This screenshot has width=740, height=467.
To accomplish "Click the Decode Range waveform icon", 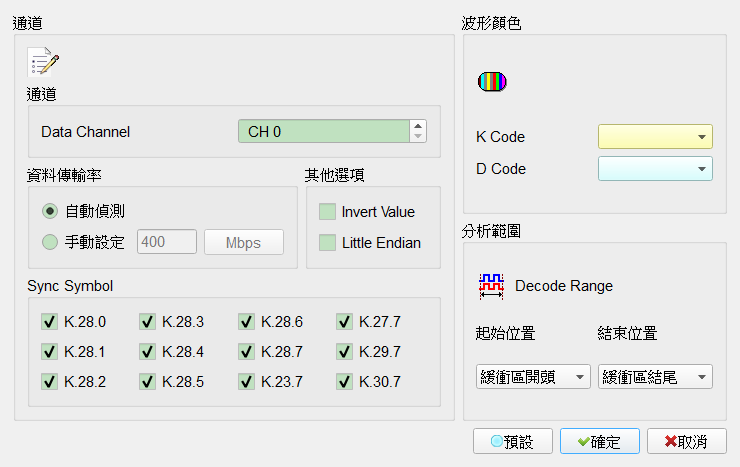I will tap(491, 286).
